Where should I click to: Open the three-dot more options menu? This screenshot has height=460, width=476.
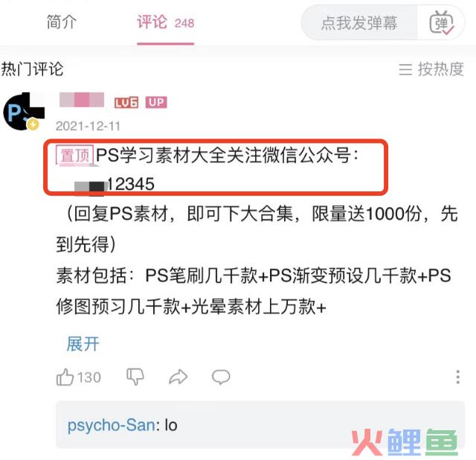pyautogui.click(x=458, y=377)
